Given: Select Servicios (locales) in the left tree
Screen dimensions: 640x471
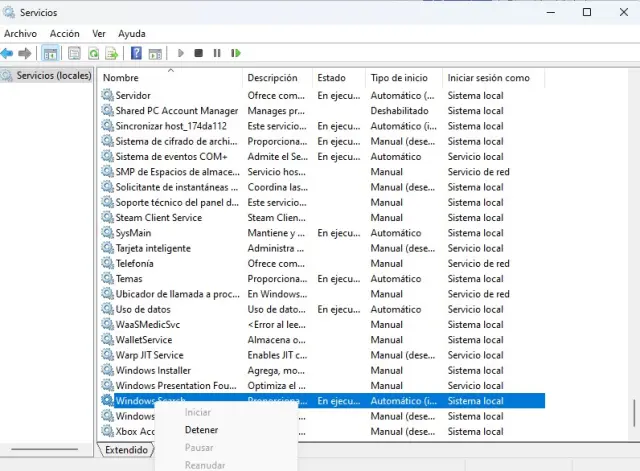Looking at the screenshot, I should [53, 75].
